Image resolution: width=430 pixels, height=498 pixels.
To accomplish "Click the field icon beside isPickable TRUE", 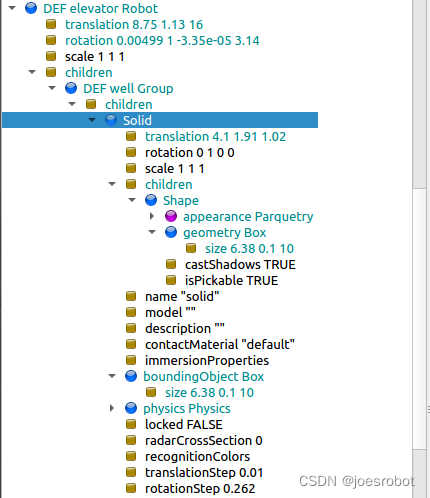I will click(x=171, y=280).
